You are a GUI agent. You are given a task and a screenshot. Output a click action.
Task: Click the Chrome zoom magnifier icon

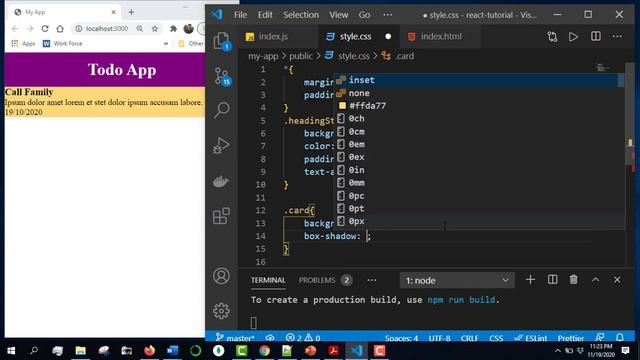coord(140,29)
